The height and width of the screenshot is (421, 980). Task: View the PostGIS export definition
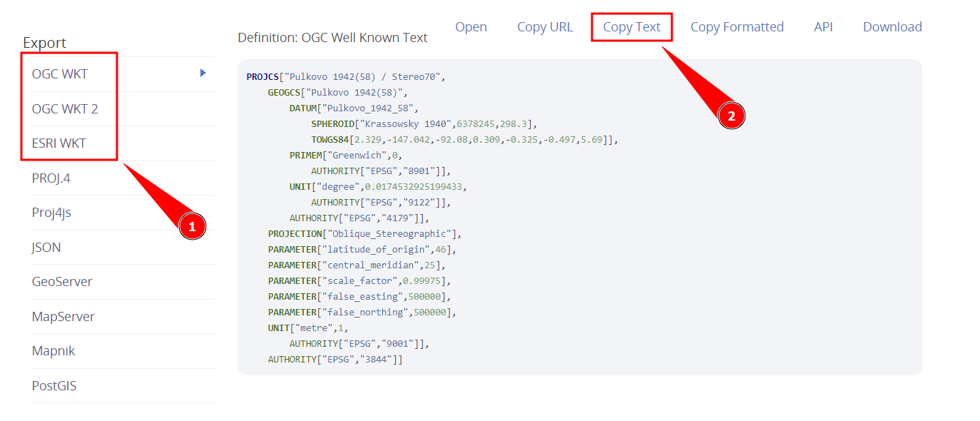(54, 386)
